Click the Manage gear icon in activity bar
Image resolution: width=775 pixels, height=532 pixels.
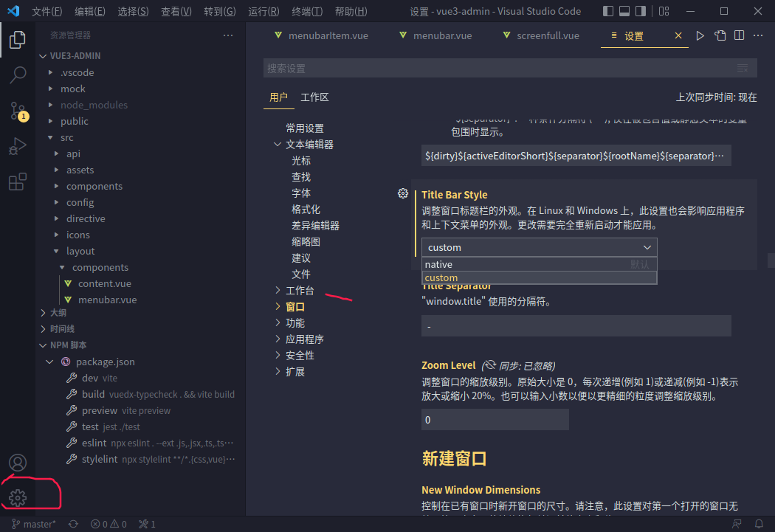(17, 497)
